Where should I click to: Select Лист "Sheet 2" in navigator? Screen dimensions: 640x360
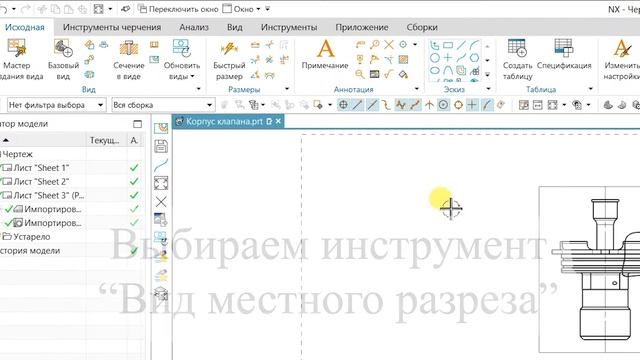click(x=41, y=182)
